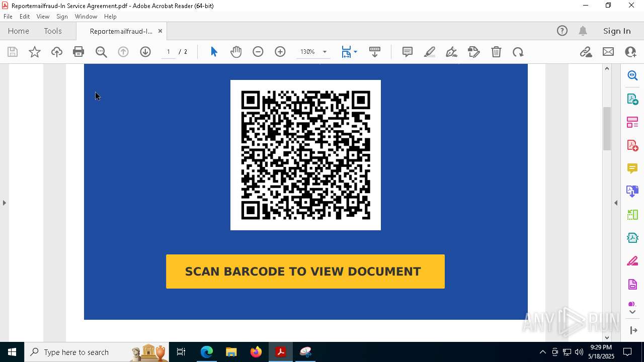
Task: Activate the Hand pan tool
Action: (236, 52)
